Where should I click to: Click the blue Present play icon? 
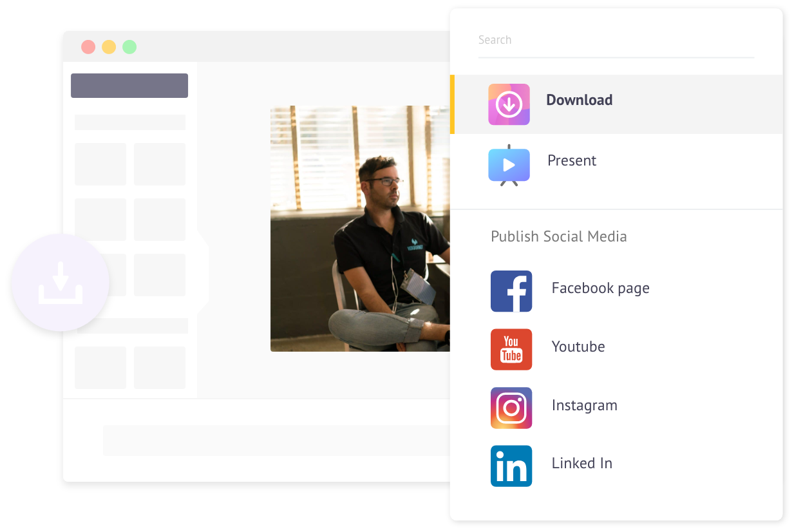[x=509, y=165]
